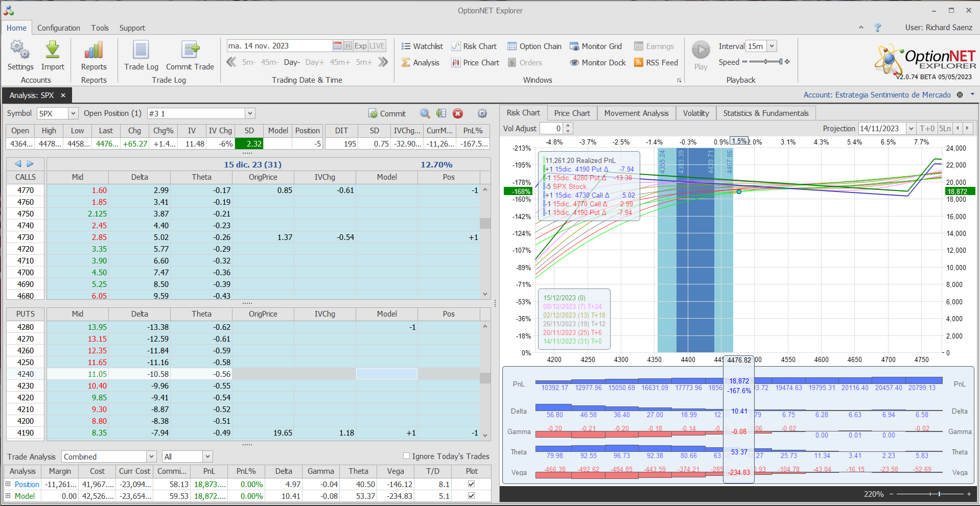This screenshot has height=506, width=980.
Task: Click the T+0 projection button
Action: coord(927,129)
